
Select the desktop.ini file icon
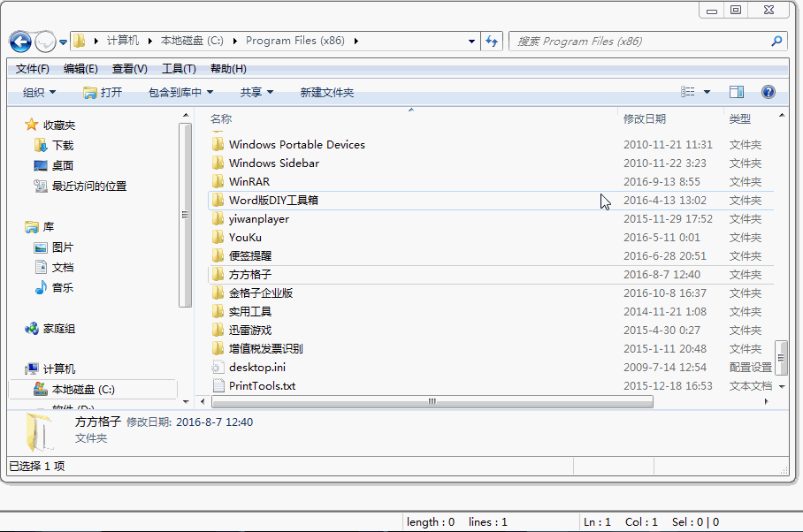point(218,367)
